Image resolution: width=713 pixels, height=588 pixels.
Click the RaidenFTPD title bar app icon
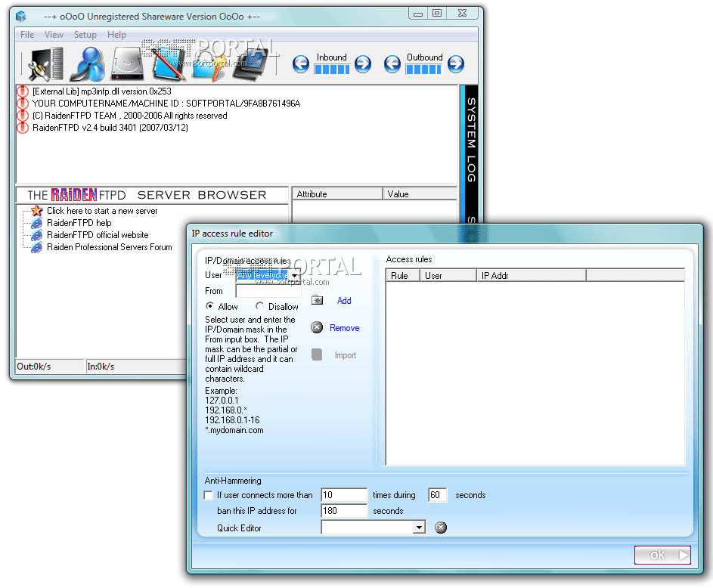[x=21, y=17]
